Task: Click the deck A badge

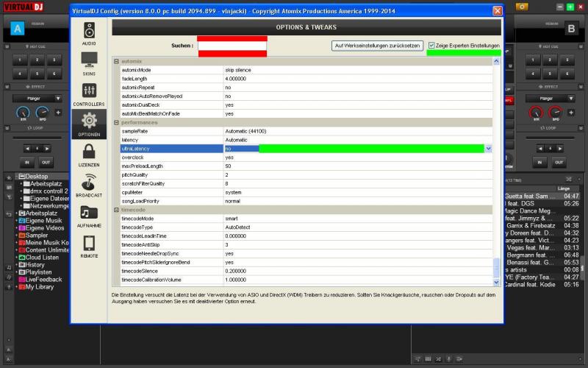Action: tap(17, 29)
